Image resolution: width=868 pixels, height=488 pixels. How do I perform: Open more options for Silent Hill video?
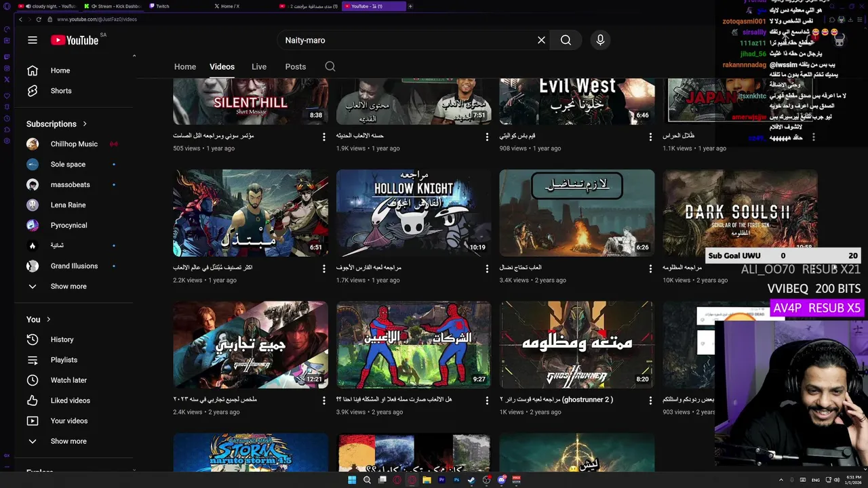pyautogui.click(x=323, y=137)
